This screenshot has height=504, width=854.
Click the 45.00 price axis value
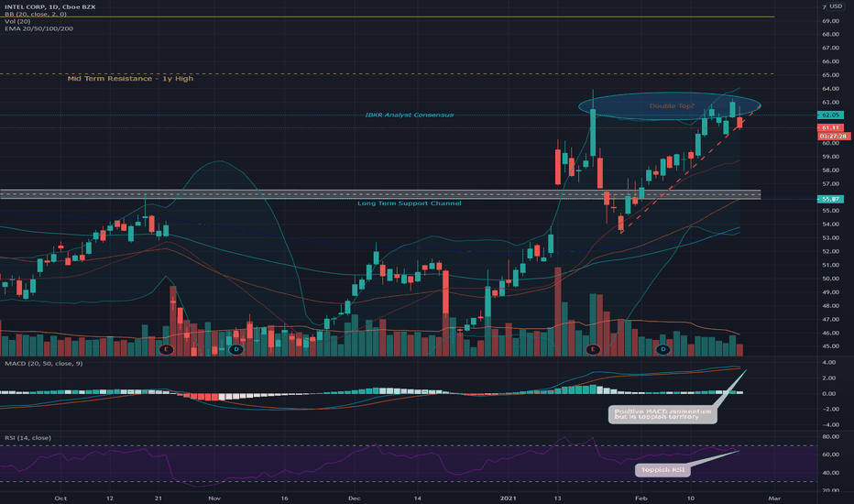pyautogui.click(x=830, y=346)
